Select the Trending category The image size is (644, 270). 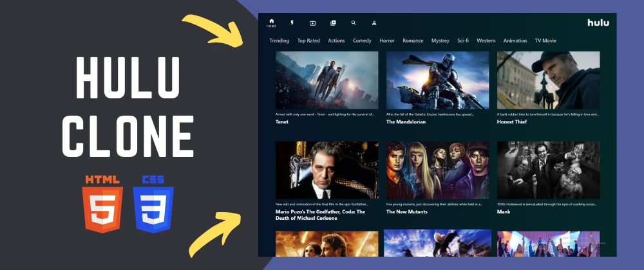point(279,40)
